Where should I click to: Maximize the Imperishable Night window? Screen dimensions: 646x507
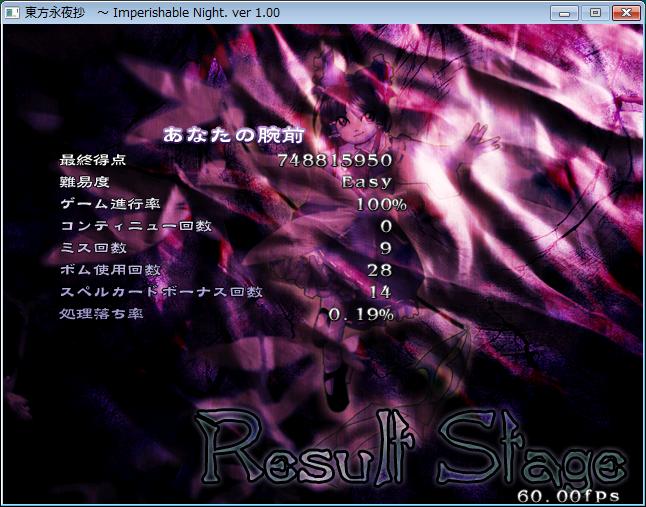[595, 13]
